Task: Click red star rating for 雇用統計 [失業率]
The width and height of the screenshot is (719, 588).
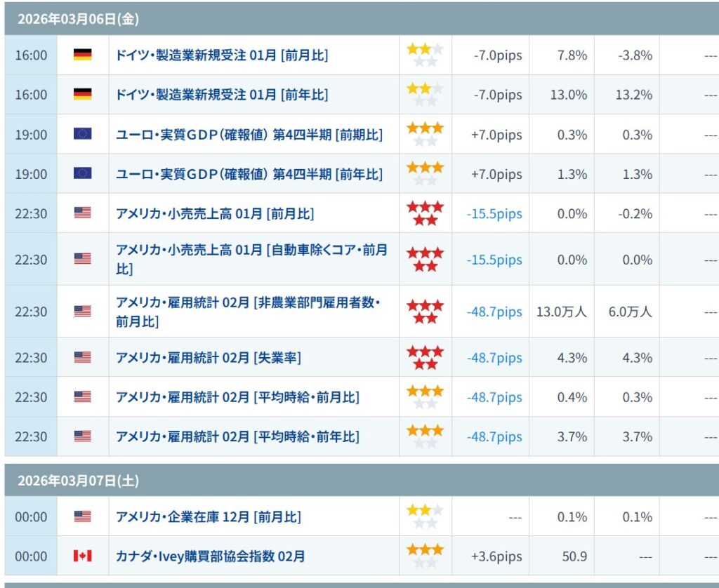Action: pos(425,358)
